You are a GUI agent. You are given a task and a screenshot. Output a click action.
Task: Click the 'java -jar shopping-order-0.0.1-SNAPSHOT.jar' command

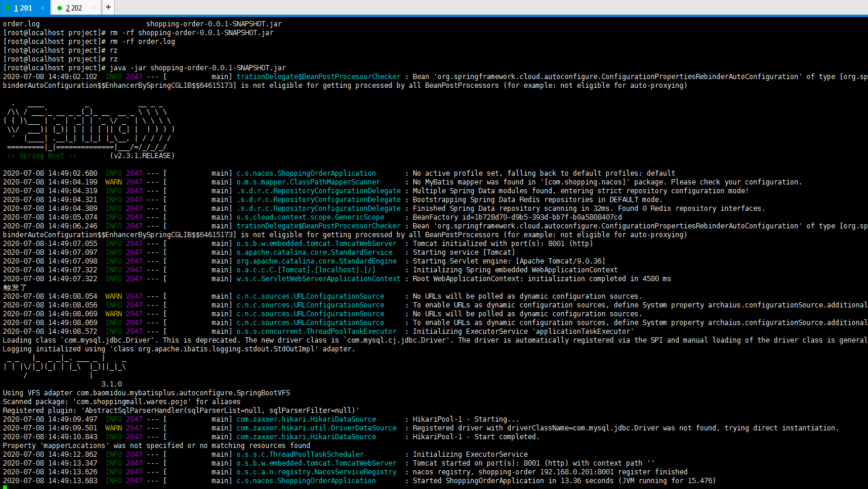198,68
